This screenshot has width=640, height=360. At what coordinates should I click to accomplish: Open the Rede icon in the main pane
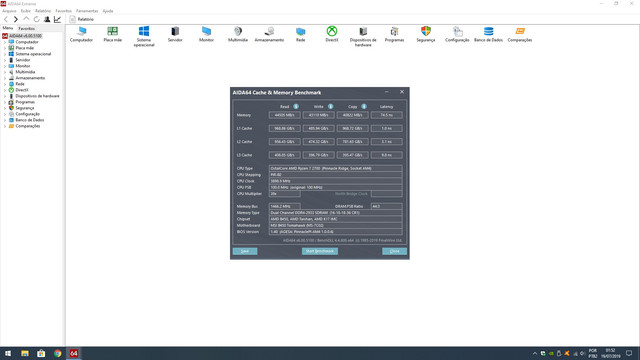pyautogui.click(x=300, y=34)
